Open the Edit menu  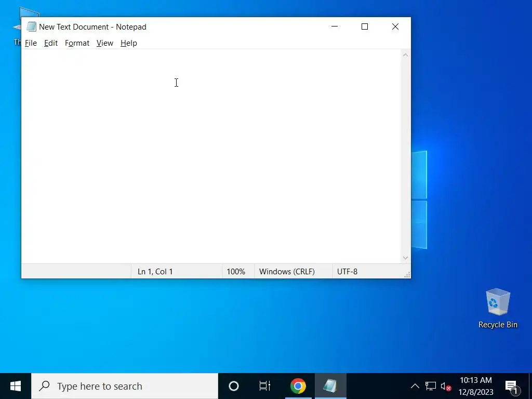[x=51, y=43]
